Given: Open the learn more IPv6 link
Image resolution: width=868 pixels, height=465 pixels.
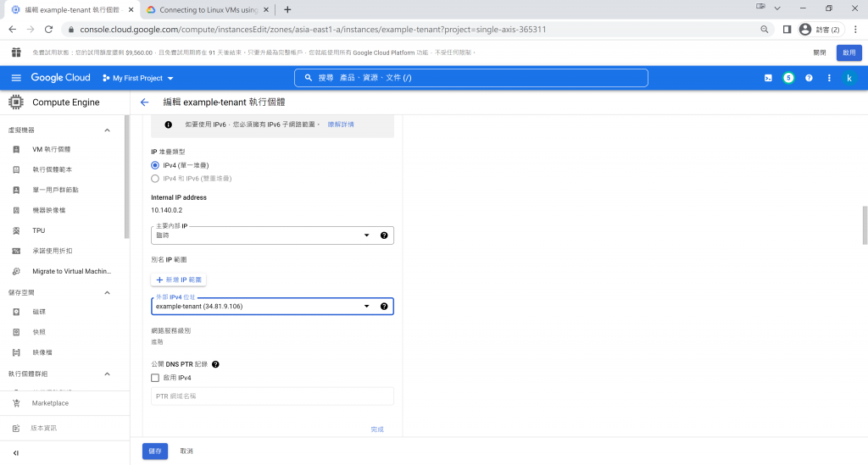Looking at the screenshot, I should coord(341,125).
